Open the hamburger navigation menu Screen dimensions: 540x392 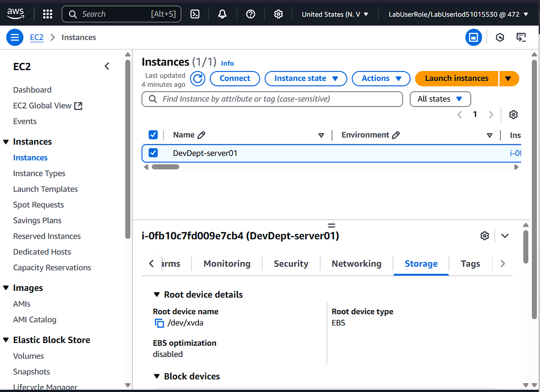[x=14, y=37]
